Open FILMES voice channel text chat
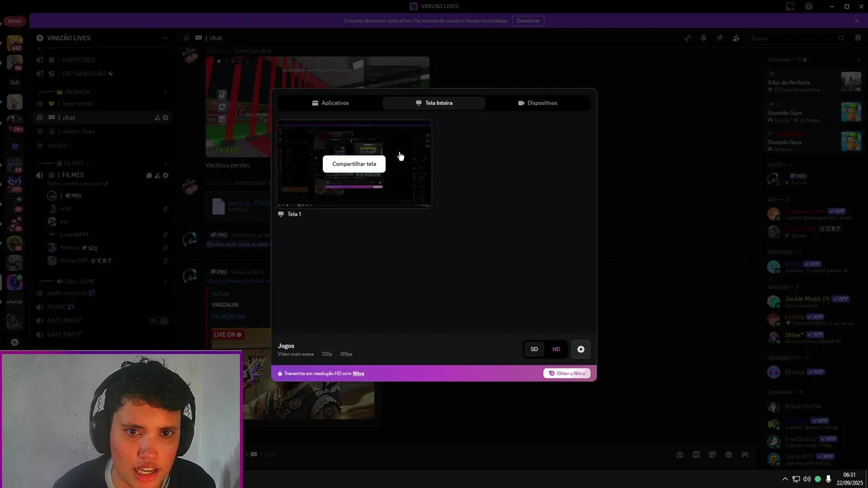868x488 pixels. (149, 176)
